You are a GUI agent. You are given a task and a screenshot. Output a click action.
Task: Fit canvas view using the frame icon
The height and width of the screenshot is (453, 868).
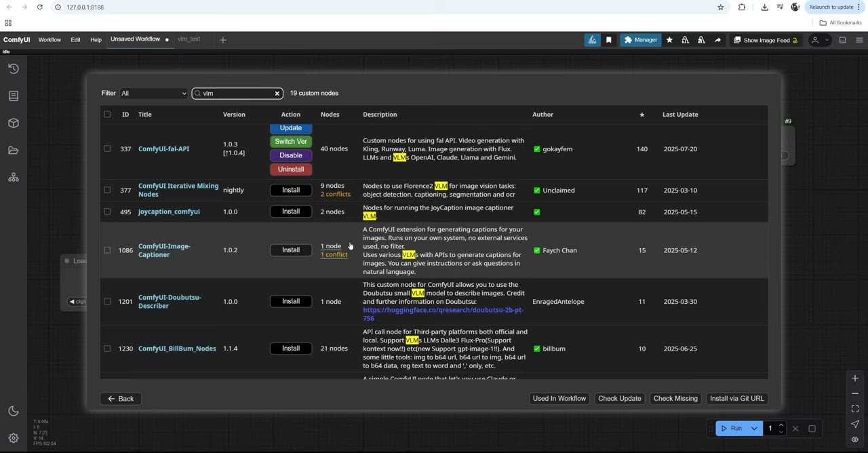(x=855, y=409)
